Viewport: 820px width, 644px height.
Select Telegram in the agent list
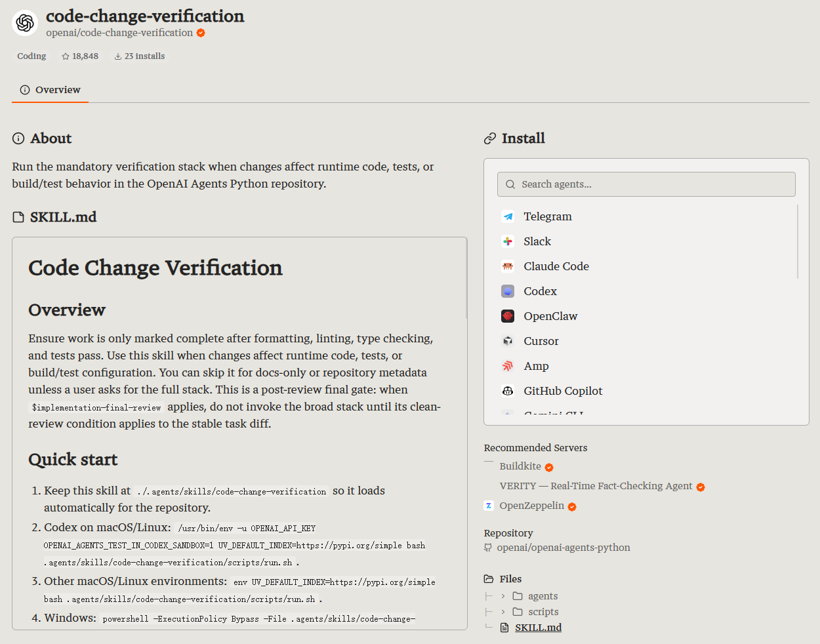coord(548,216)
